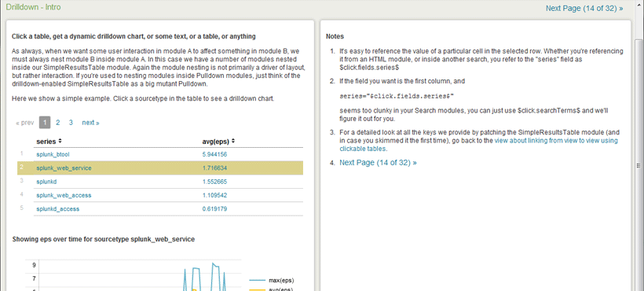Select the splunk_web_access series cell

64,195
